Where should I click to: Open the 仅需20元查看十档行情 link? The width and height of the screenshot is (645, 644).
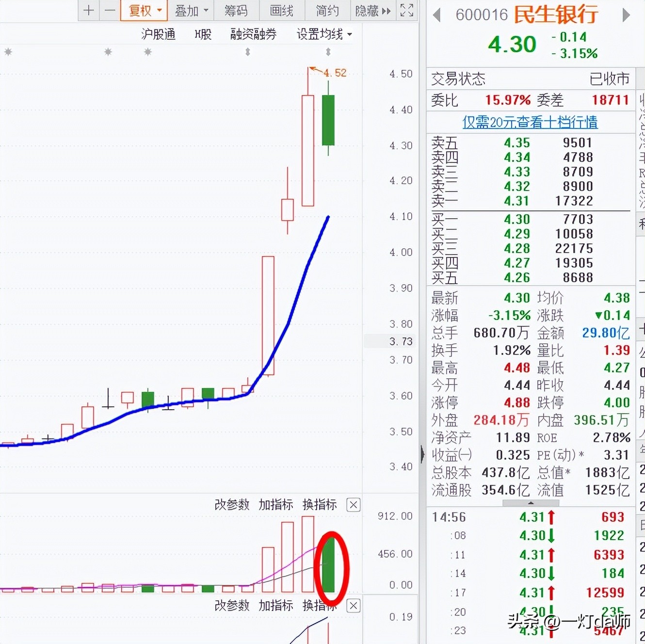531,123
